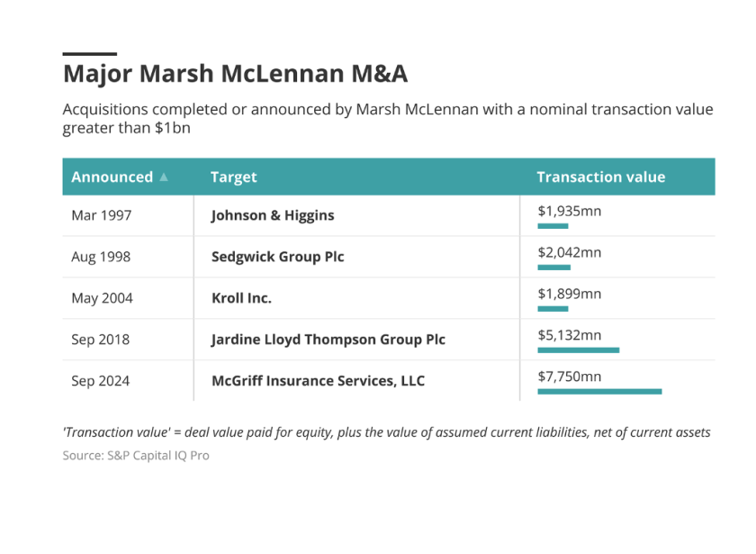756x554 pixels.
Task: Select the Johnson & Higgins target name
Action: pyautogui.click(x=273, y=215)
